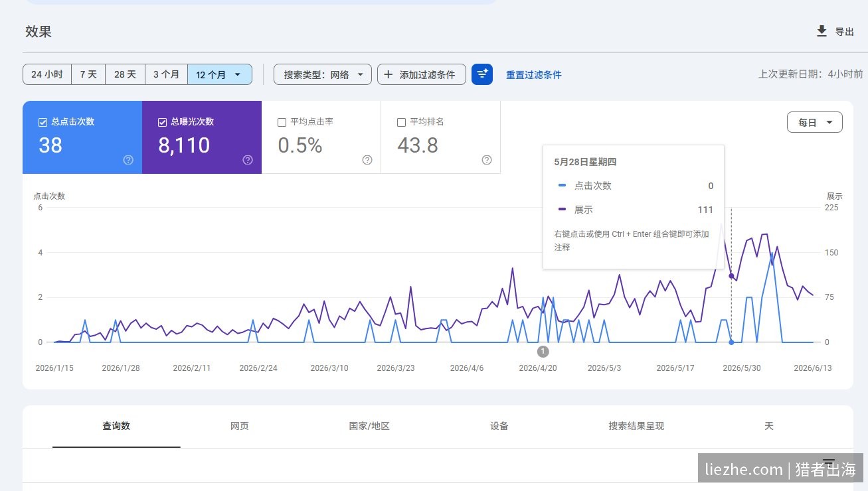Enable the 平均点击率 checkbox
The height and width of the screenshot is (491, 868).
(282, 122)
